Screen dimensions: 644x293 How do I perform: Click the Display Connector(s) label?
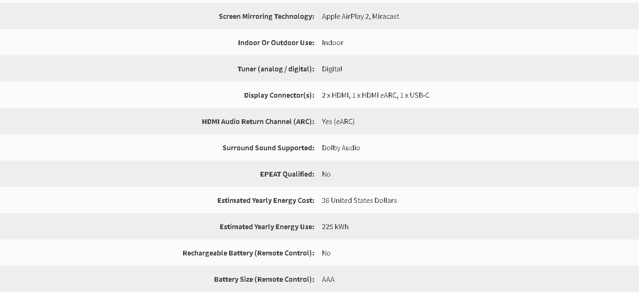[279, 95]
